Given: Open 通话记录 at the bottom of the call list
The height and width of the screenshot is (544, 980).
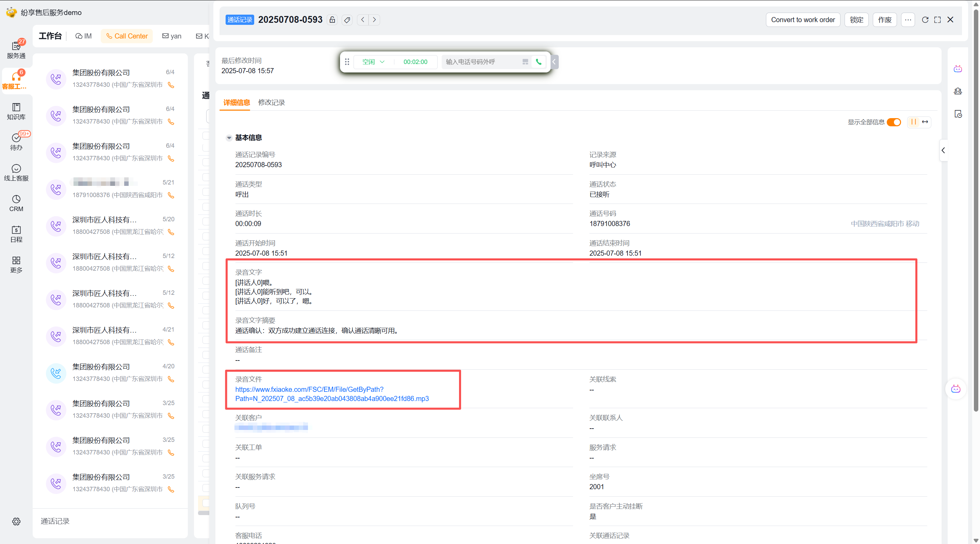Looking at the screenshot, I should 55,521.
